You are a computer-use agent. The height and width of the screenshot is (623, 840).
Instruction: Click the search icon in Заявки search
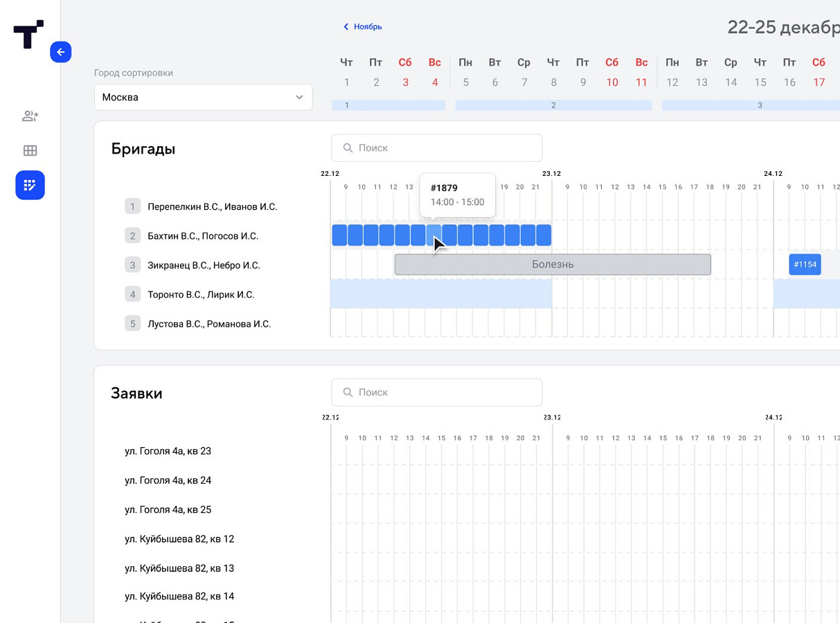click(348, 392)
